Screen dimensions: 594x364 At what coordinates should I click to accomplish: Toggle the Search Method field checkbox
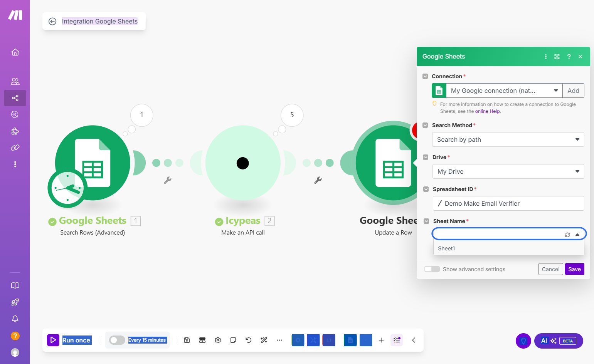(425, 125)
